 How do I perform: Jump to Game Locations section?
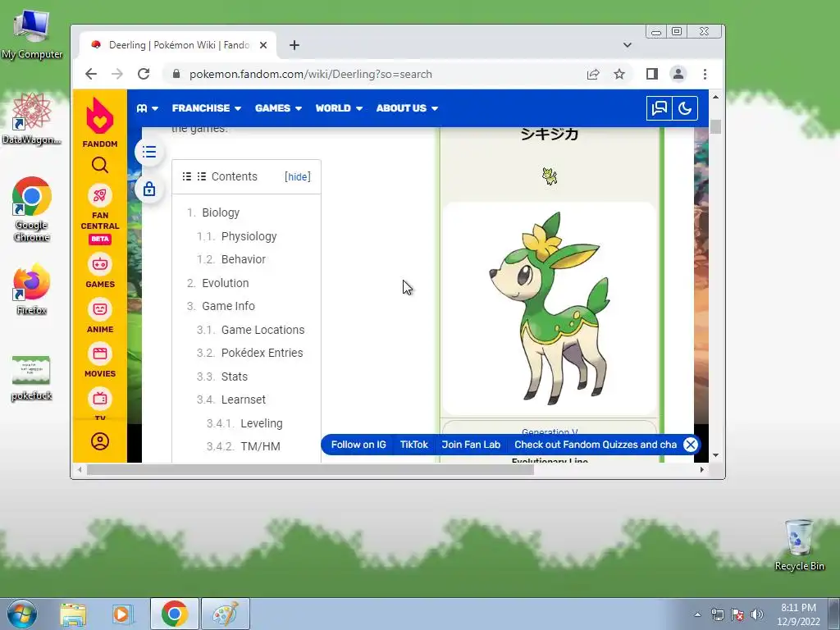point(262,330)
